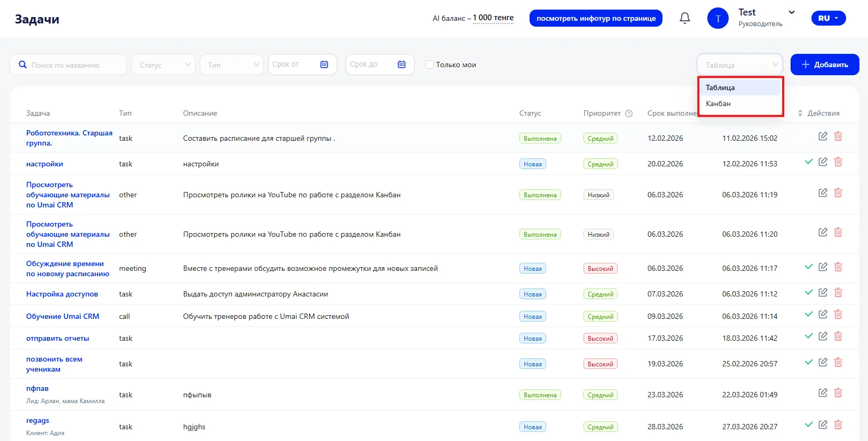Viewport: 868px width, 441px height.
Task: Mark Настройка доступов as done
Action: (x=809, y=292)
